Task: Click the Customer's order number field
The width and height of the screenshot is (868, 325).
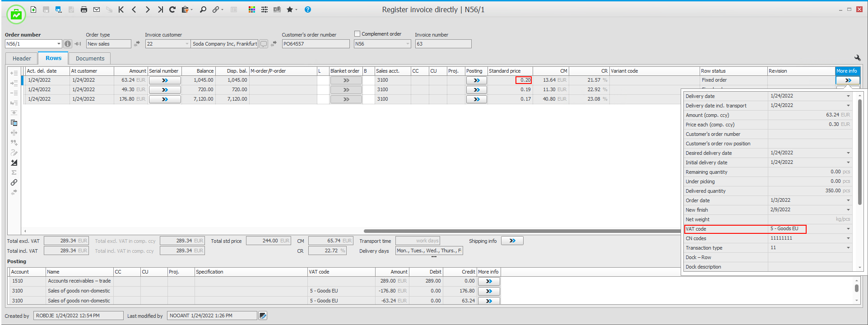Action: (x=316, y=44)
